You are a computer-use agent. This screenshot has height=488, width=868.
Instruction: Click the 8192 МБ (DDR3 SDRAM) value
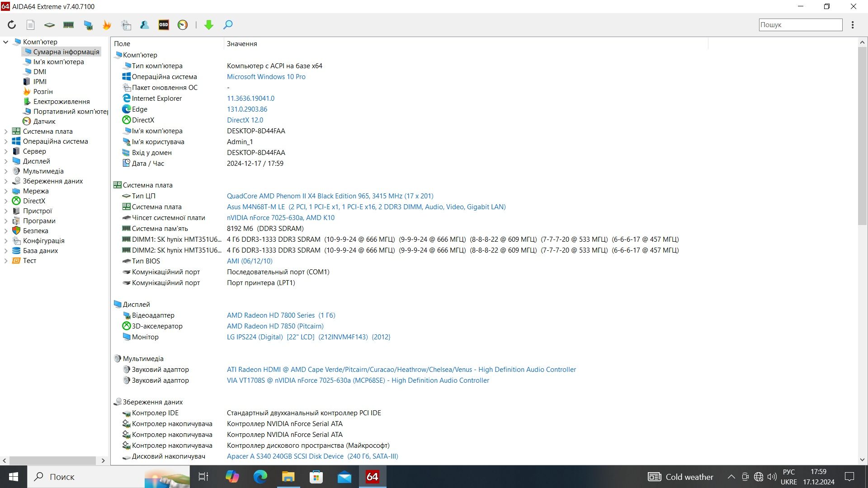pos(265,229)
